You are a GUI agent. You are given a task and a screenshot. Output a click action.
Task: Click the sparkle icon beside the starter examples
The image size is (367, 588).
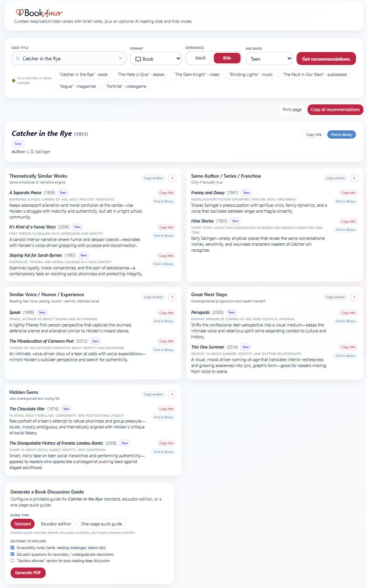point(13,79)
